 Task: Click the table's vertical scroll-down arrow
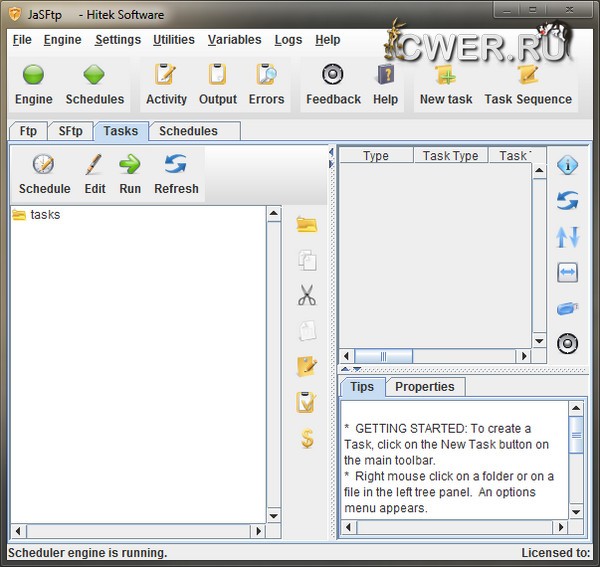tap(540, 341)
